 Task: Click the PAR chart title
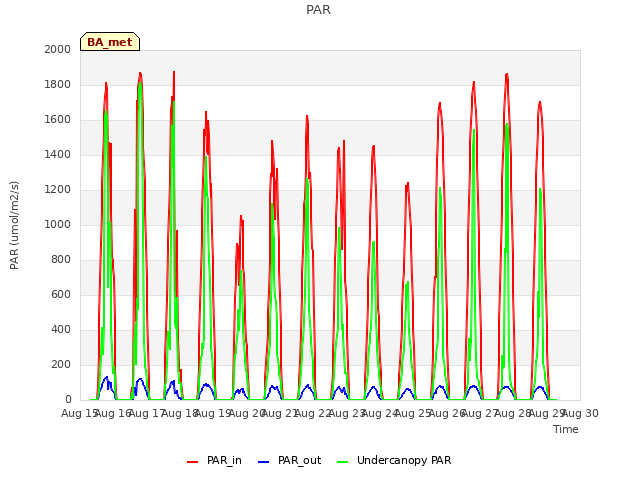(x=318, y=10)
